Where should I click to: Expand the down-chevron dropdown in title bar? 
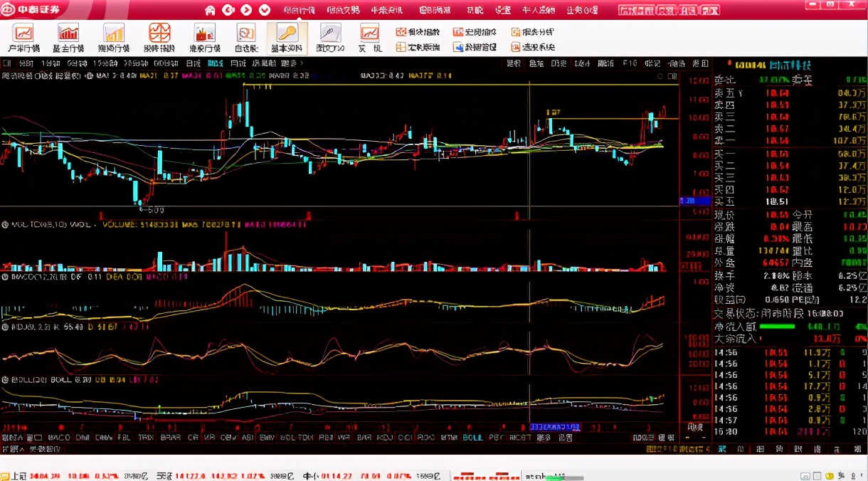pyautogui.click(x=265, y=10)
